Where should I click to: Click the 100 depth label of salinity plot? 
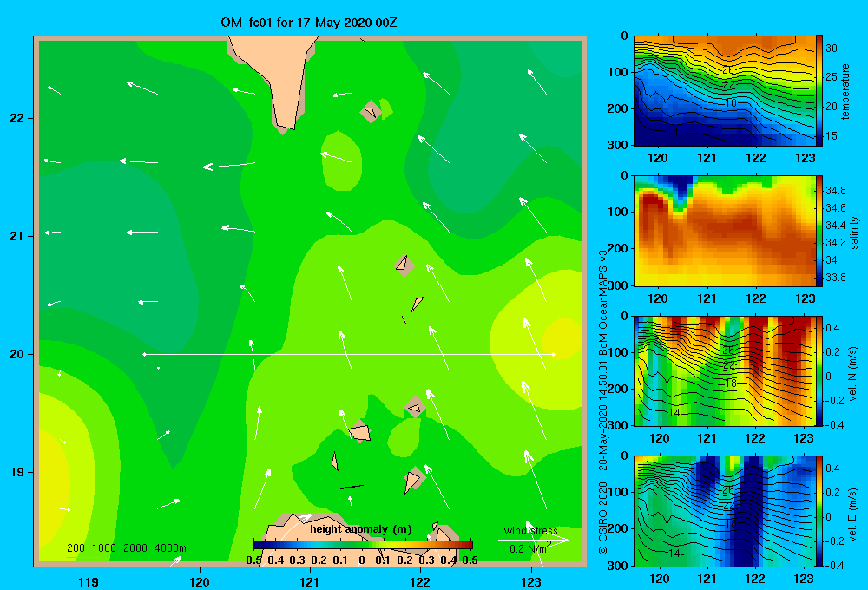(617, 212)
